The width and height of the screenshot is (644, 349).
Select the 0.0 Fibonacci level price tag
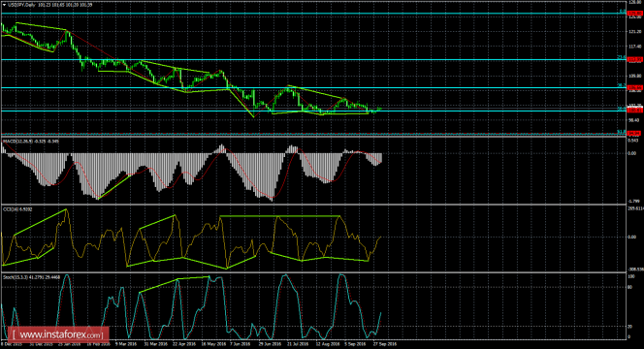pos(635,14)
